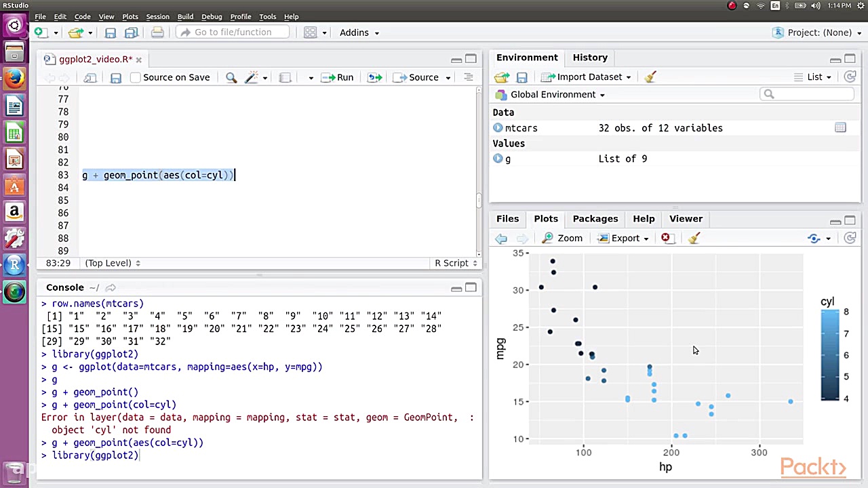Open the Packages tab

[x=595, y=218]
